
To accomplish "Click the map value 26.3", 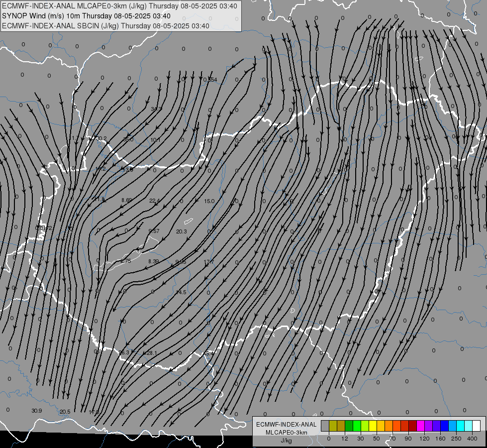I will click(124, 352).
